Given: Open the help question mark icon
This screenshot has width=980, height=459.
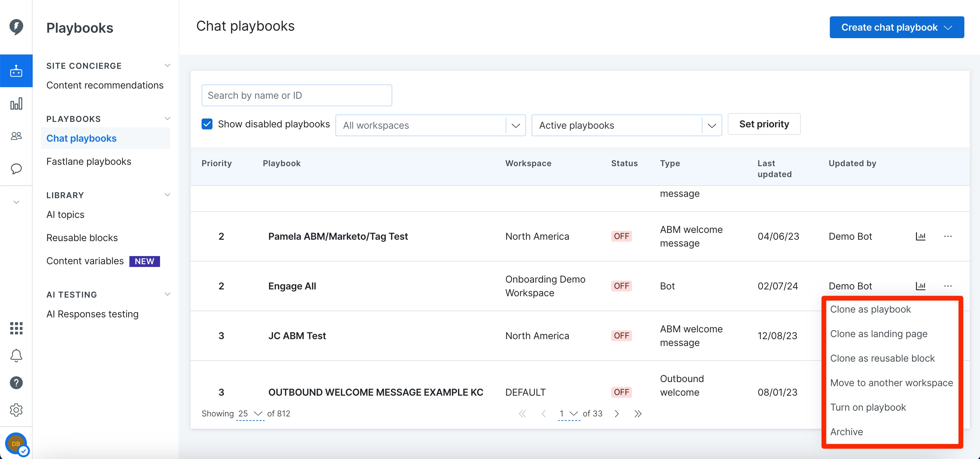Looking at the screenshot, I should click(x=16, y=383).
